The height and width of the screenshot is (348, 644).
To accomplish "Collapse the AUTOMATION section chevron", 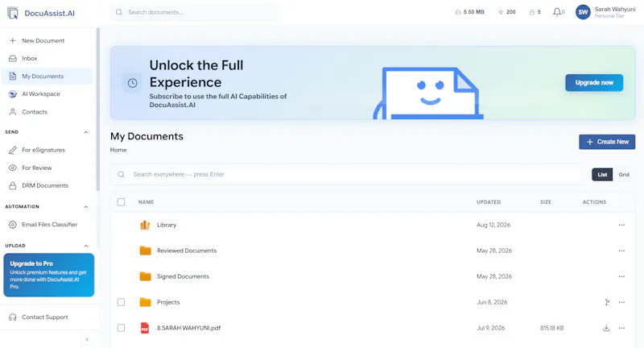I will [86, 207].
